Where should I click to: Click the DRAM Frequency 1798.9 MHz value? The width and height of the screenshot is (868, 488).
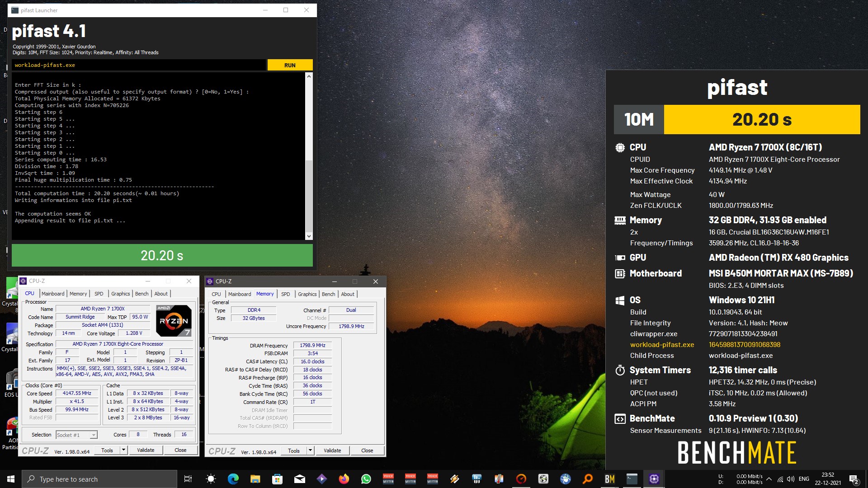(312, 345)
